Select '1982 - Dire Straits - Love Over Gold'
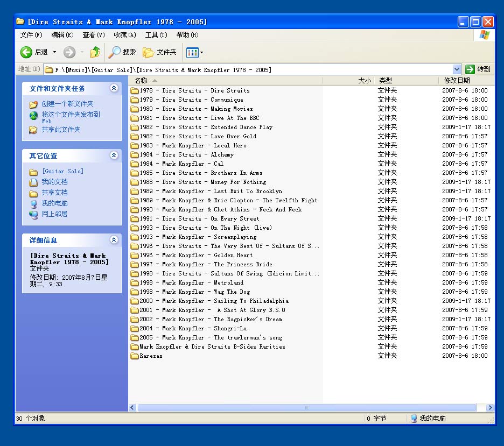The width and height of the screenshot is (504, 446). pos(198,137)
